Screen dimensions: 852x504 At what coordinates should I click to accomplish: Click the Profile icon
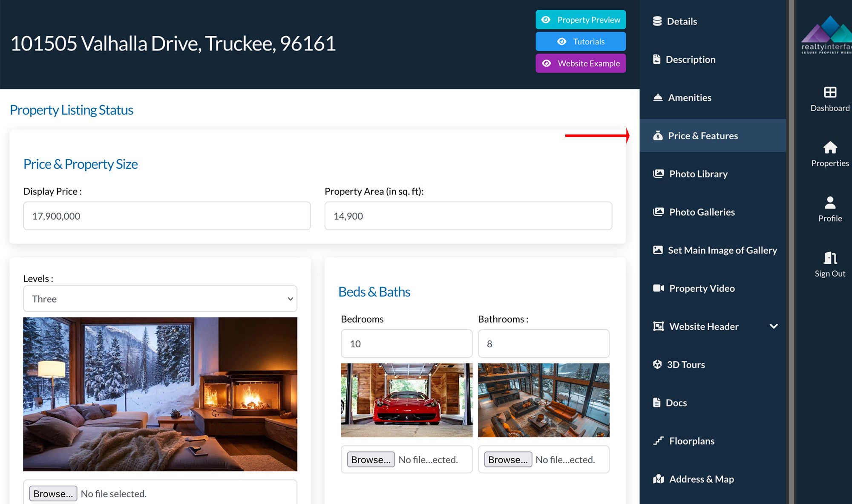click(829, 203)
